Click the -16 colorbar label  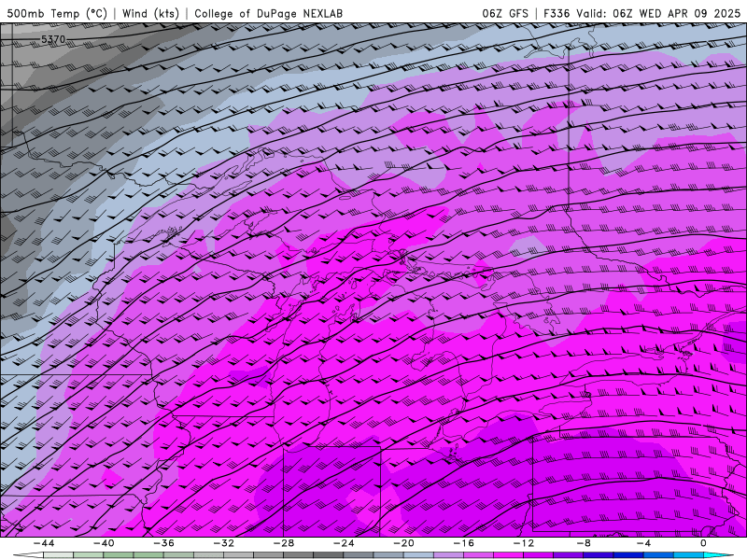[464, 543]
